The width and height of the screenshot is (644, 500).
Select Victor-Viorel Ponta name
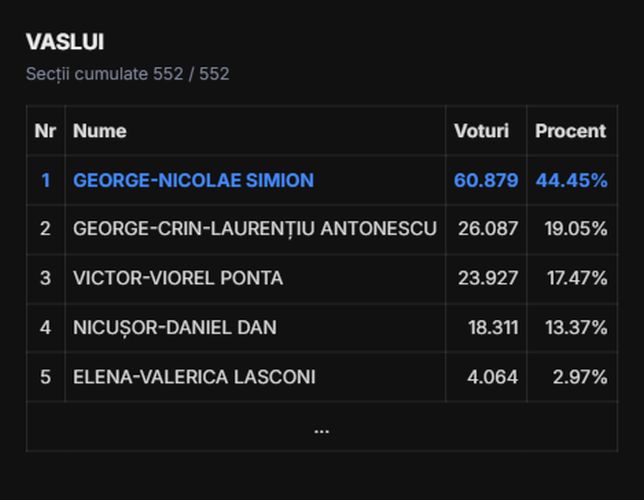click(178, 278)
